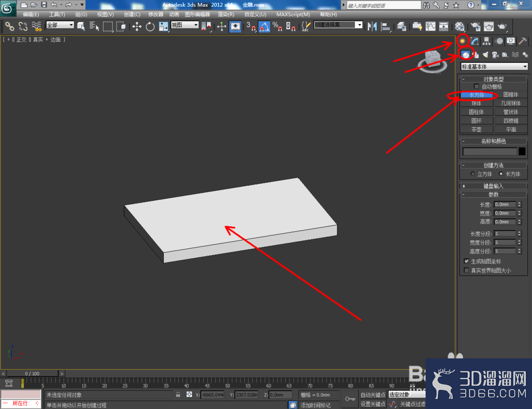Unlink Selection tool

coord(23,26)
